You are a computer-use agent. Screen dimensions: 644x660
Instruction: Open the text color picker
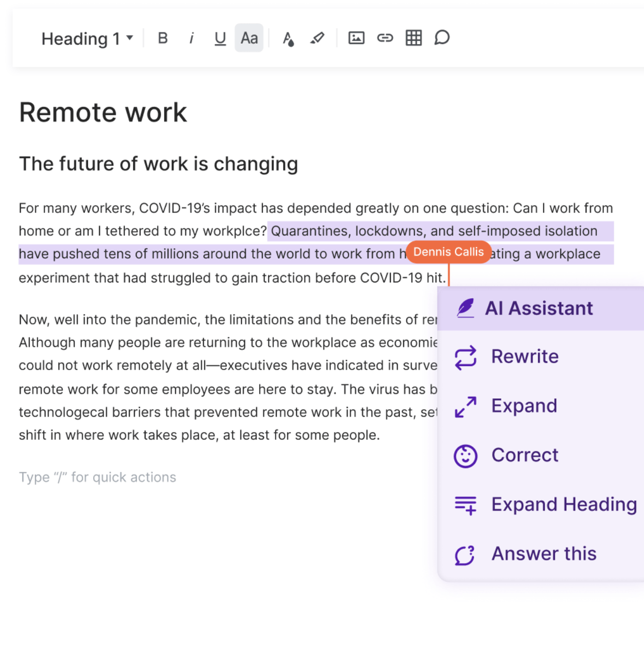[288, 39]
